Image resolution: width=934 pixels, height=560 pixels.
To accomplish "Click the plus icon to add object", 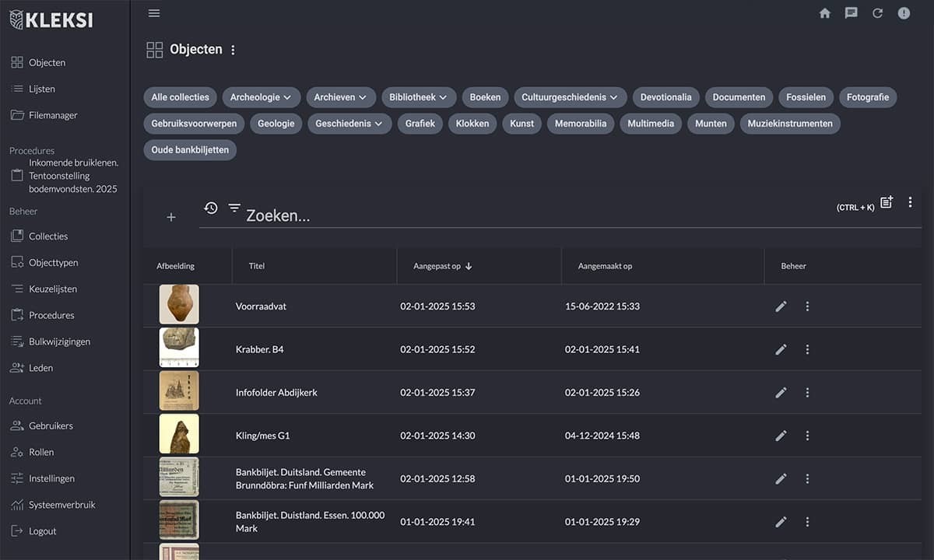I will pos(171,217).
